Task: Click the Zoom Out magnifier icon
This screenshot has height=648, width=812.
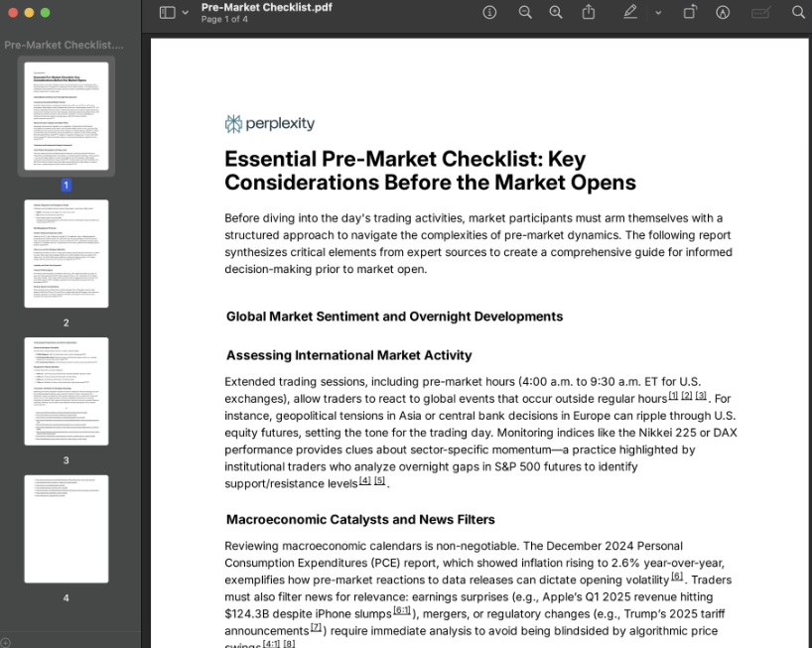Action: point(525,12)
